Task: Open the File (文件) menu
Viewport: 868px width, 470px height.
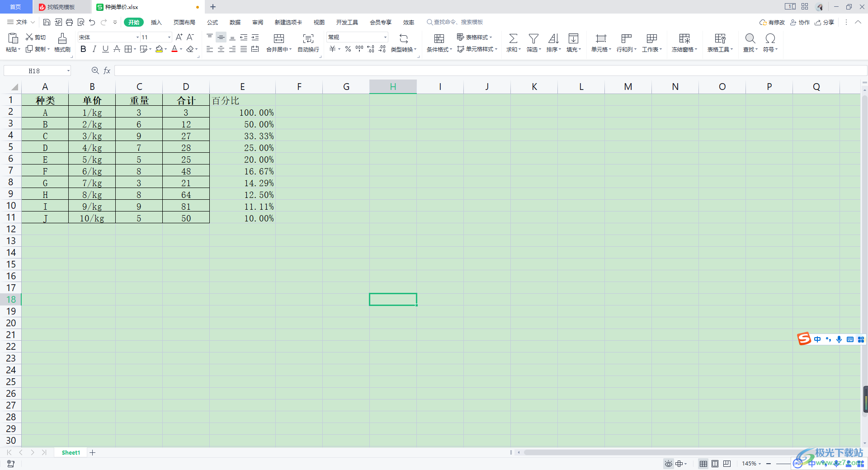Action: click(21, 22)
